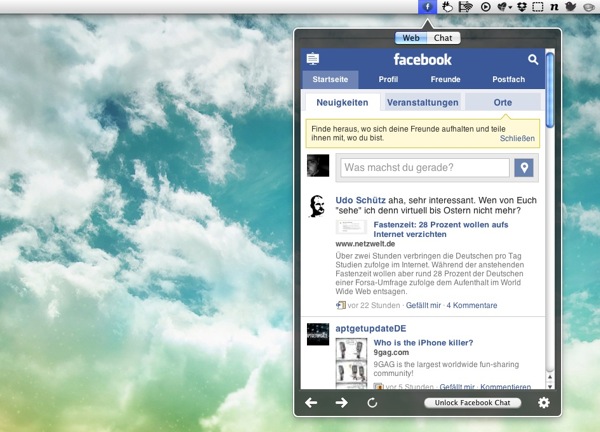Open aptgetupdateDE profile link
Screen dimensions: 600x432
click(x=371, y=328)
